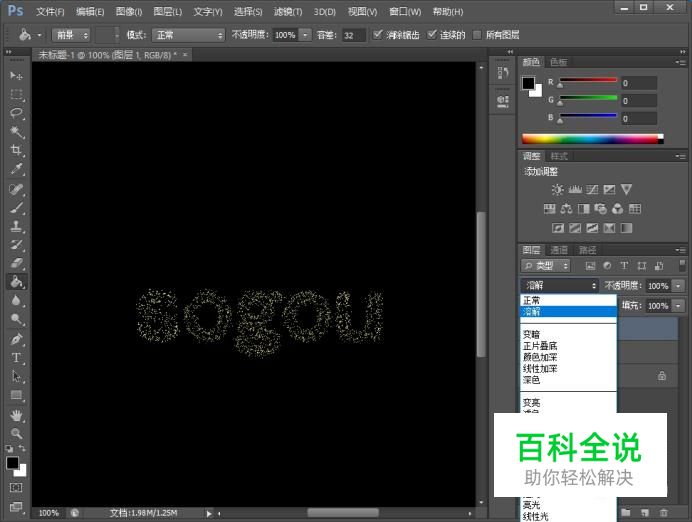Click the red R channel slider
Screen dimensions: 692x522
588,81
